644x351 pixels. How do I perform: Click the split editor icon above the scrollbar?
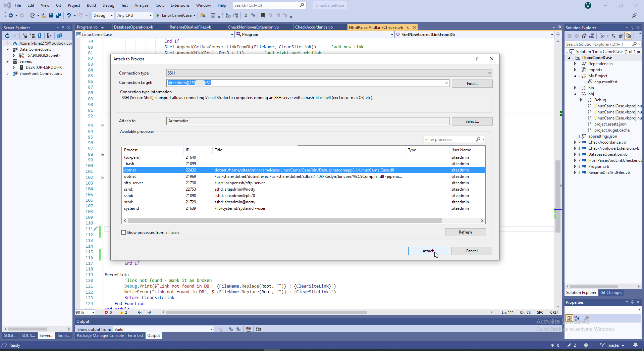point(558,35)
